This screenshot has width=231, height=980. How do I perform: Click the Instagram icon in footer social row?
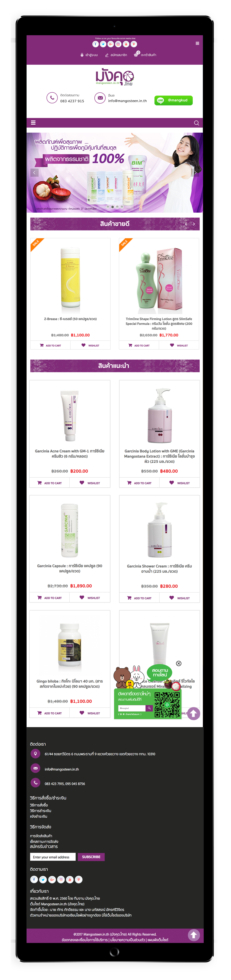point(61,879)
